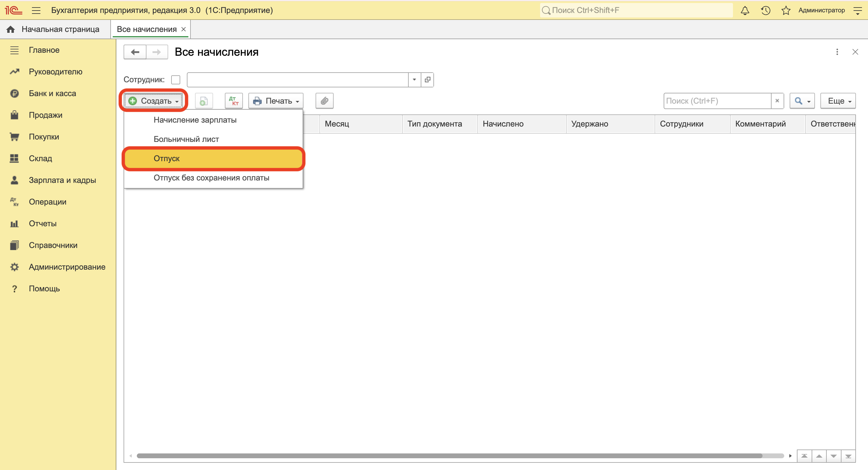This screenshot has width=868, height=470.
Task: Click the horizontal scrollbar thumb
Action: click(449, 456)
